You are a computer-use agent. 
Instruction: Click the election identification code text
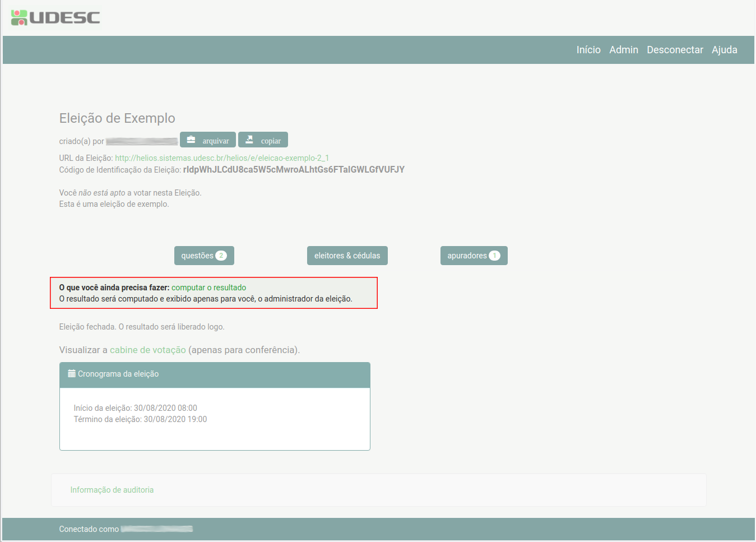294,170
